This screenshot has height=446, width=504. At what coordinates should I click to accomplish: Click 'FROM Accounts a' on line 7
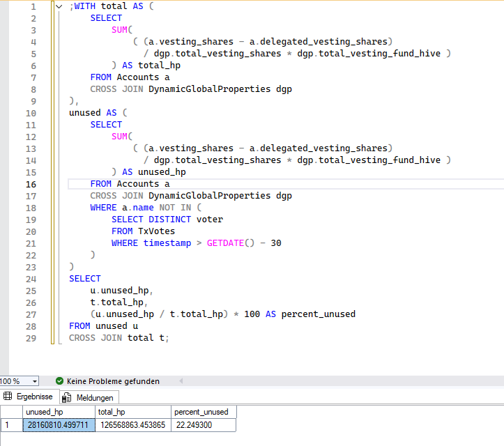[x=130, y=77]
